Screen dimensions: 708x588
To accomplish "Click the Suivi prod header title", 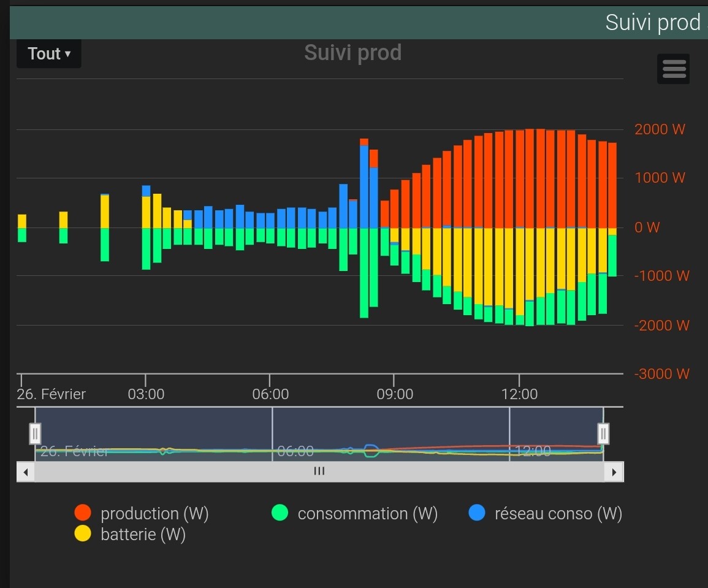I will [652, 23].
